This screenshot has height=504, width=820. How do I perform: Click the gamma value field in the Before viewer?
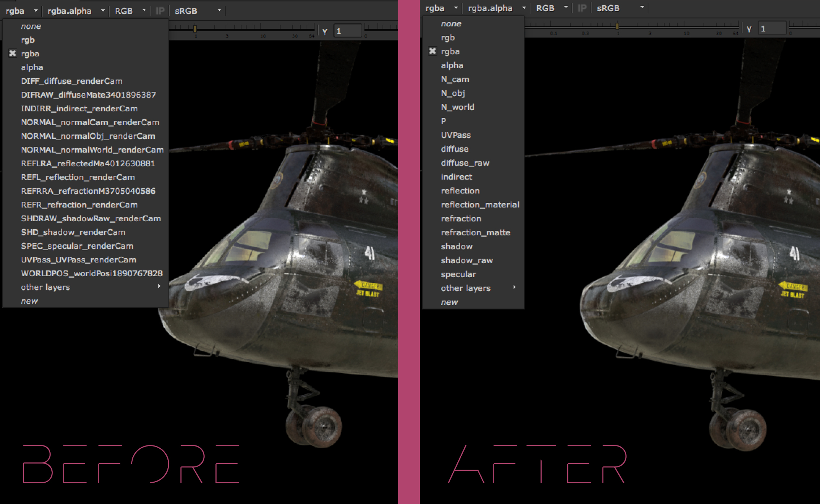tap(347, 31)
